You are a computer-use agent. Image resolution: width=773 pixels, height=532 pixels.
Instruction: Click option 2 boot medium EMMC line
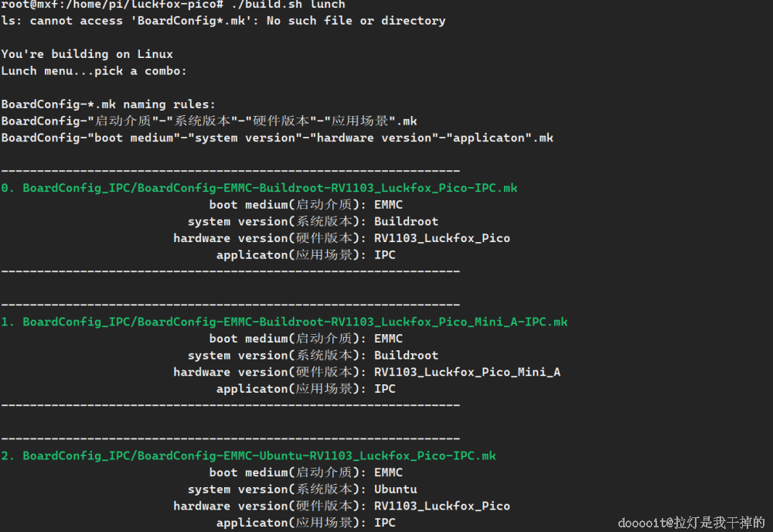pyautogui.click(x=305, y=472)
